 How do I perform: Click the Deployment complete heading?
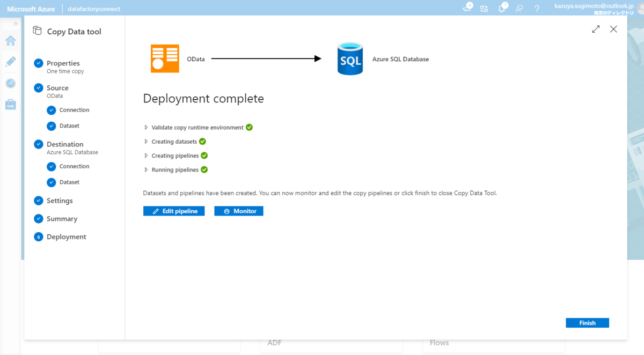[203, 99]
